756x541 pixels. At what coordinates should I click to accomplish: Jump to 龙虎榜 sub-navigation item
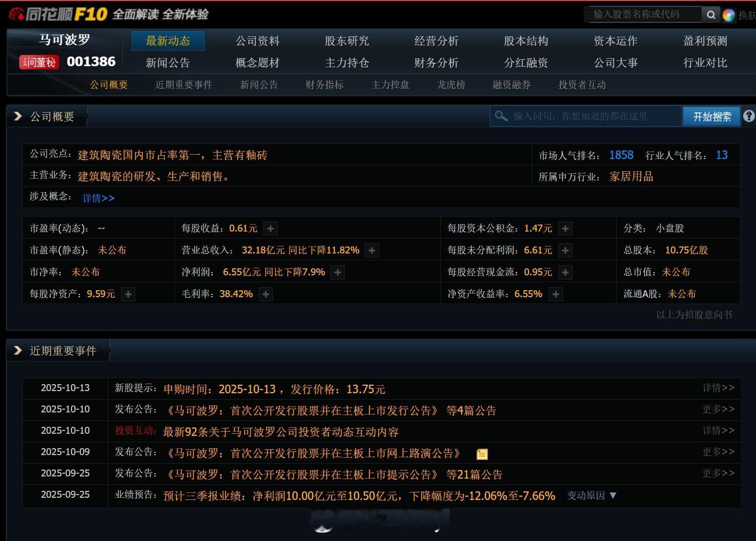(x=451, y=85)
